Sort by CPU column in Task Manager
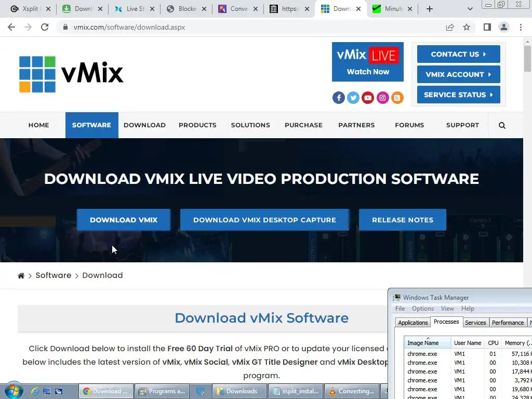The height and width of the screenshot is (399, 532). click(493, 343)
